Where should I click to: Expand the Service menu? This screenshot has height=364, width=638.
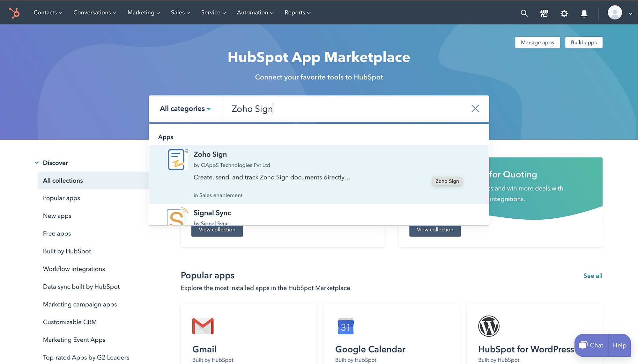point(213,12)
